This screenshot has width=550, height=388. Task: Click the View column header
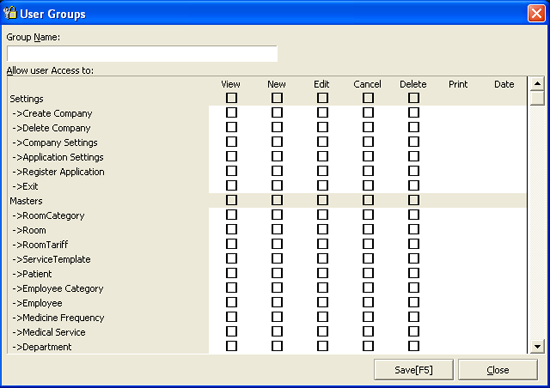click(x=231, y=84)
